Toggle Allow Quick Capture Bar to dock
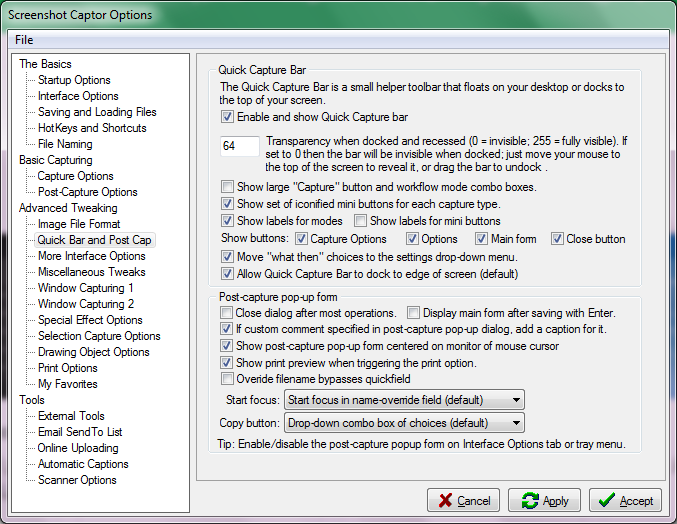This screenshot has width=677, height=524. [x=227, y=274]
